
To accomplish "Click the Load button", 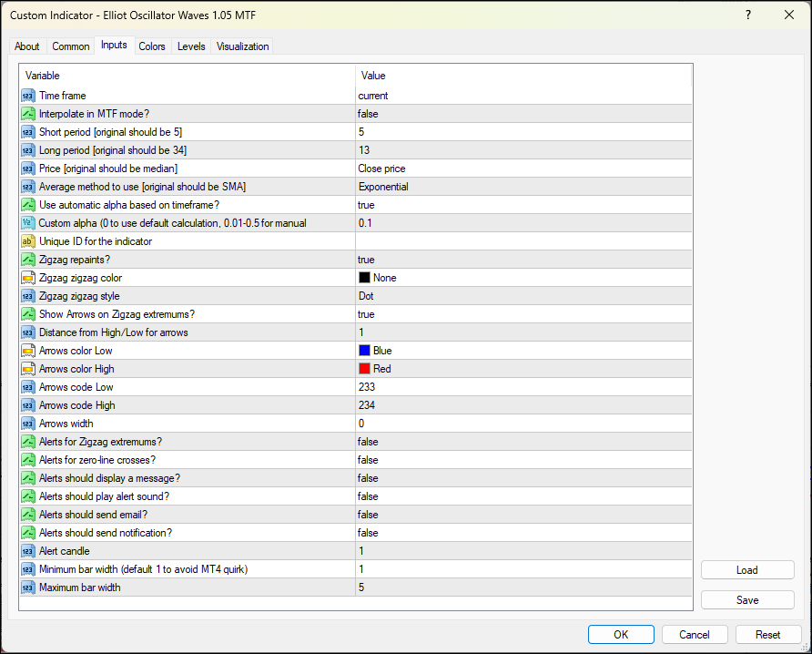I will (x=747, y=570).
